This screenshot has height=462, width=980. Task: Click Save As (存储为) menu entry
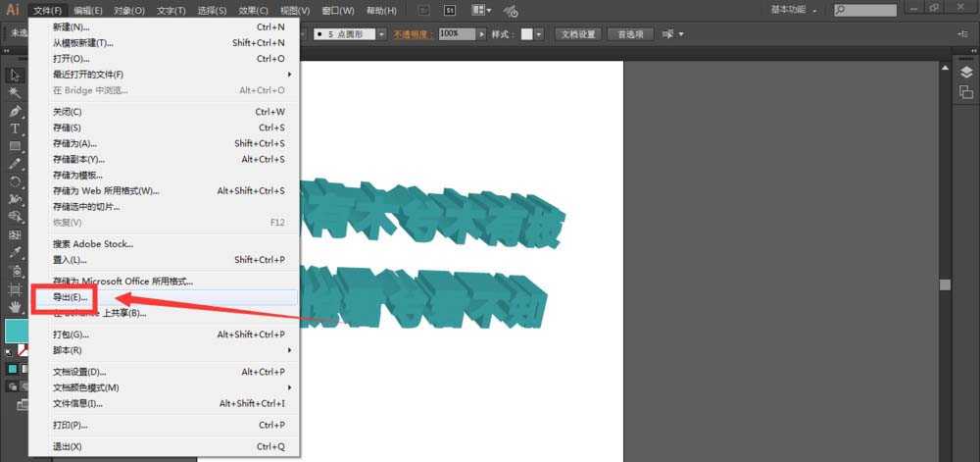(x=74, y=143)
